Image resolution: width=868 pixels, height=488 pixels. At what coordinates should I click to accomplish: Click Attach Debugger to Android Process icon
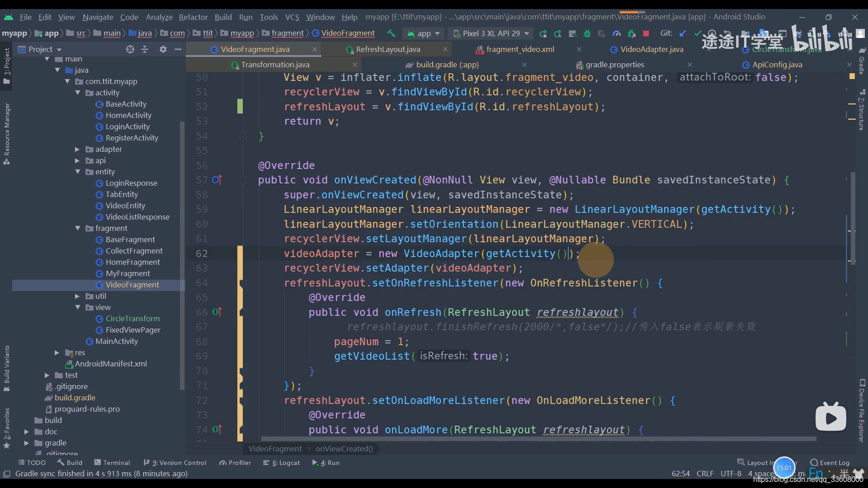(x=632, y=33)
